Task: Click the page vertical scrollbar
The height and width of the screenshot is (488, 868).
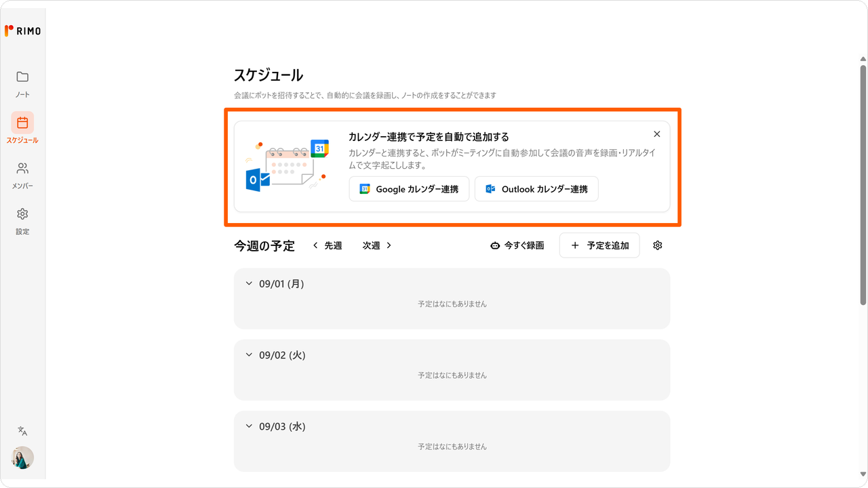Action: 863,184
